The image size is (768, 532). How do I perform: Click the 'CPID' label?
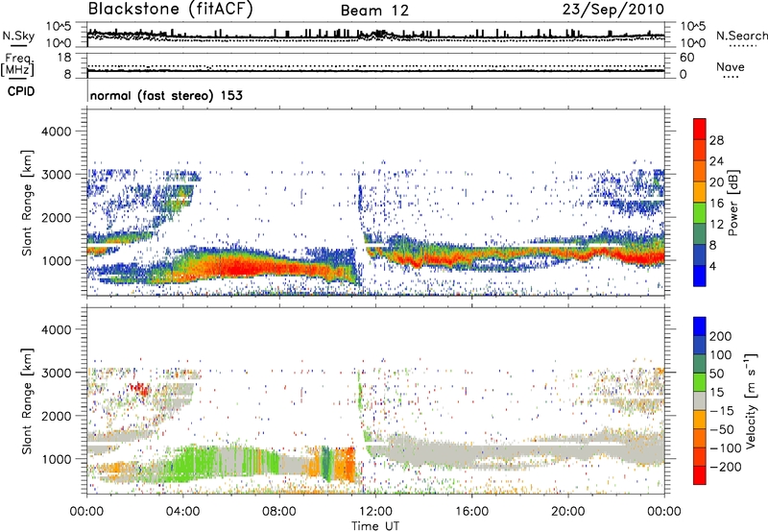[21, 91]
